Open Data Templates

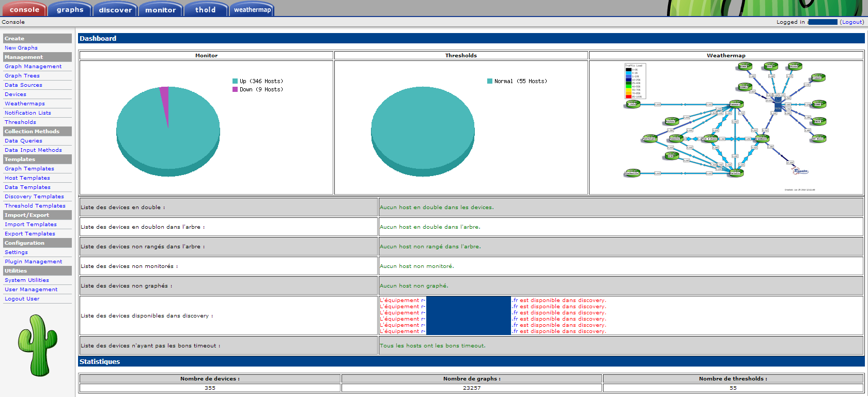[x=27, y=187]
